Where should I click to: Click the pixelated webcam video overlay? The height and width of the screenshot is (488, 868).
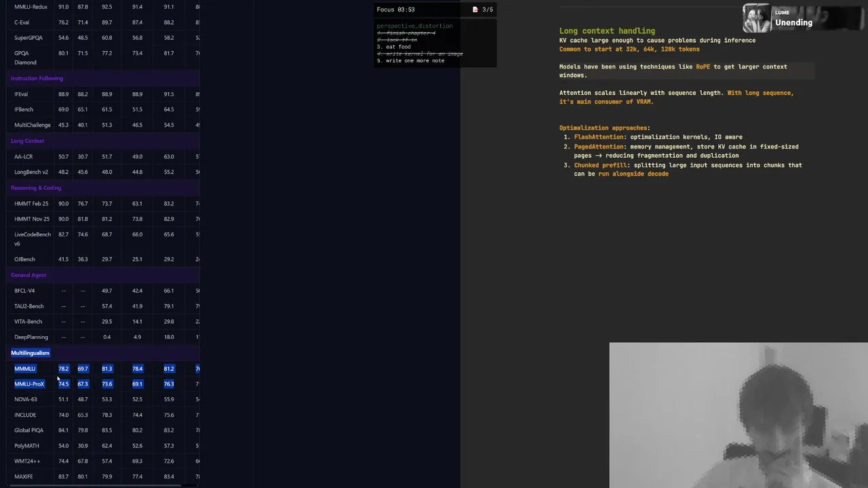(x=738, y=415)
